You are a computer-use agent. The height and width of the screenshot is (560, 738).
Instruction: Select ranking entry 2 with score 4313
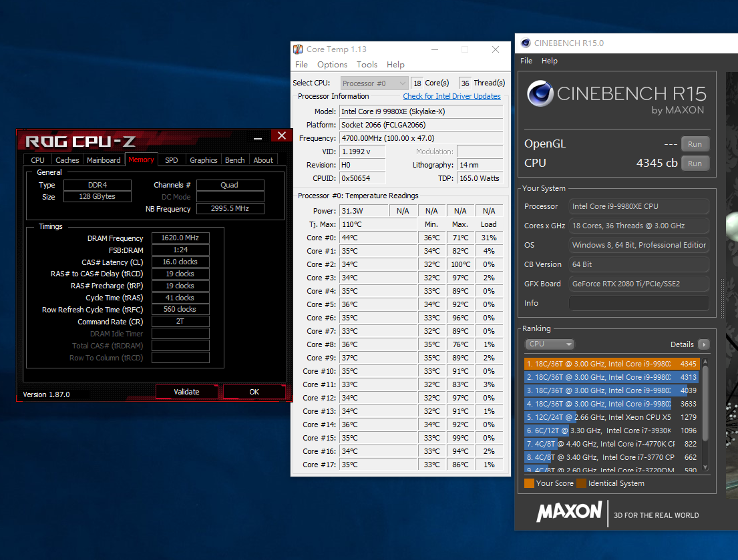tap(611, 377)
